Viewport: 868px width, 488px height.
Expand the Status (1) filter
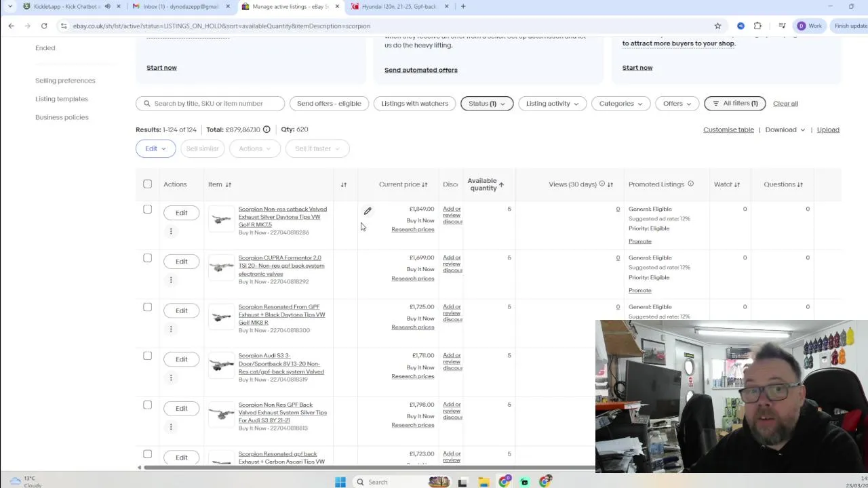[486, 104]
